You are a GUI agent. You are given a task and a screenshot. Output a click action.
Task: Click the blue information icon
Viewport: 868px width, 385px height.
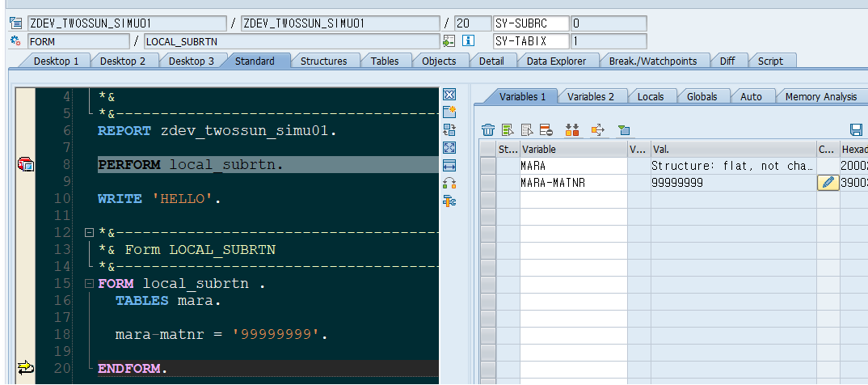pos(468,40)
